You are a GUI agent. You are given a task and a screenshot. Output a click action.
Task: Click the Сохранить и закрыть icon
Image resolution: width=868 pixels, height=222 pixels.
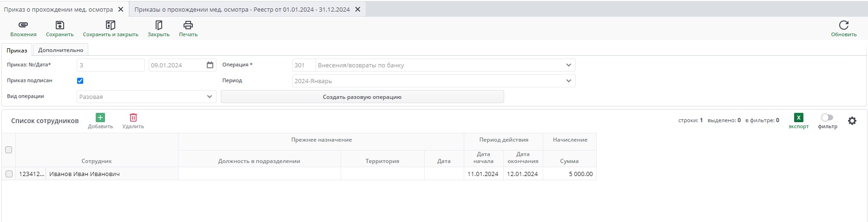tap(111, 25)
